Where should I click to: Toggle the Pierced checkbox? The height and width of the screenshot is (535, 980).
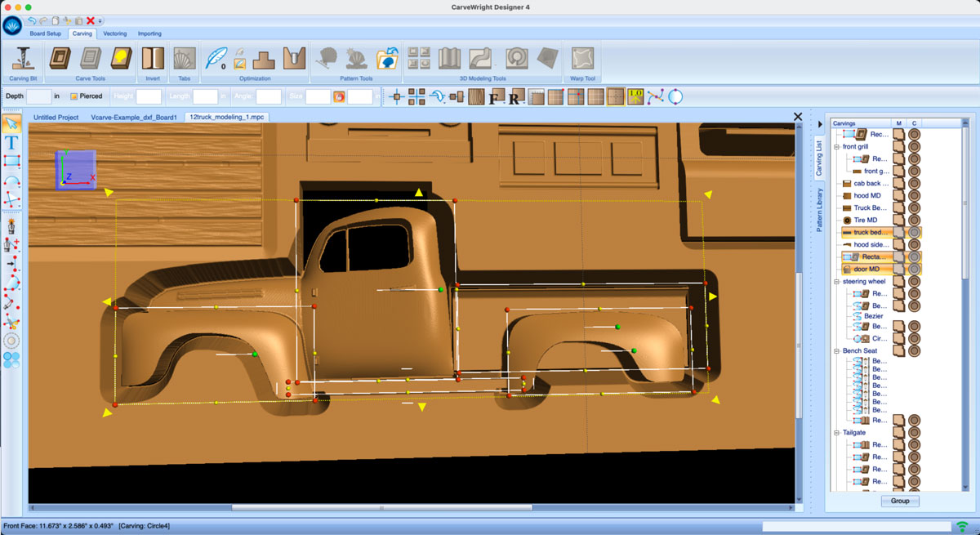[73, 96]
